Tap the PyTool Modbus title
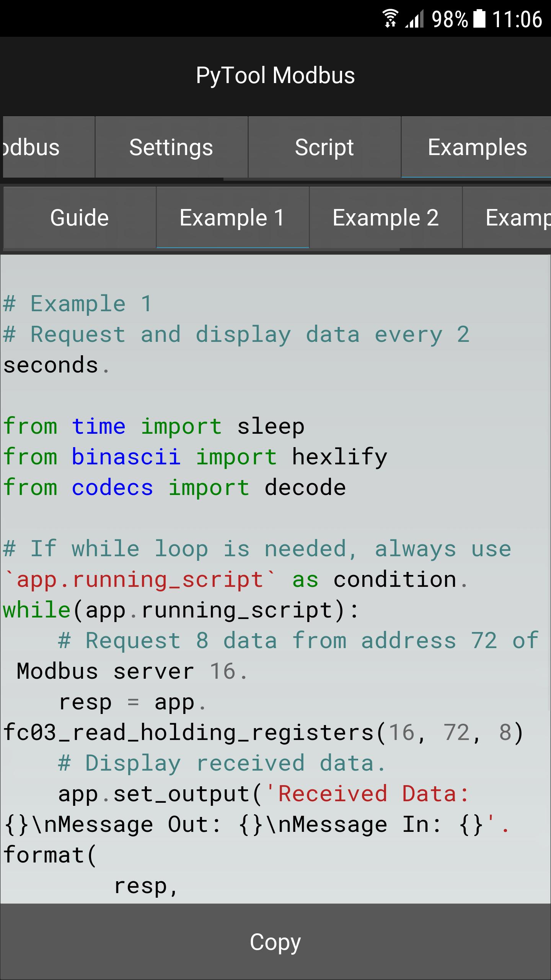This screenshot has width=551, height=980. coord(275,75)
